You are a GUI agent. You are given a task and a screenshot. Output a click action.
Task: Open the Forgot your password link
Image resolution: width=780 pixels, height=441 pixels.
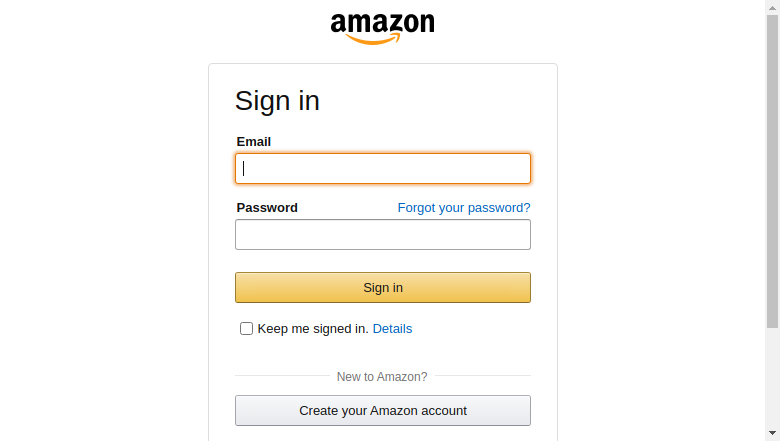[464, 208]
